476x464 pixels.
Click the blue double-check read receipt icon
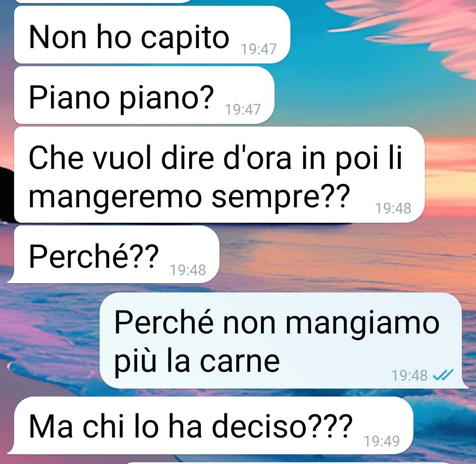pyautogui.click(x=443, y=375)
